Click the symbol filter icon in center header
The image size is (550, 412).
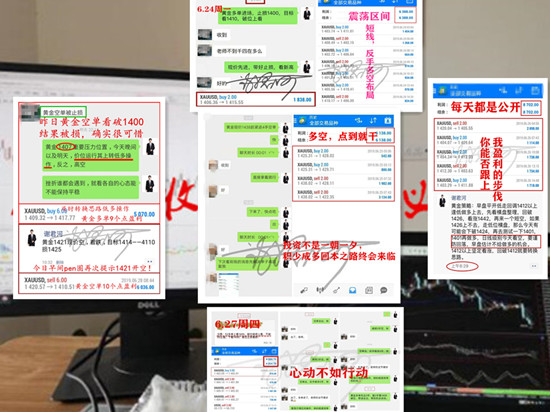358,121
